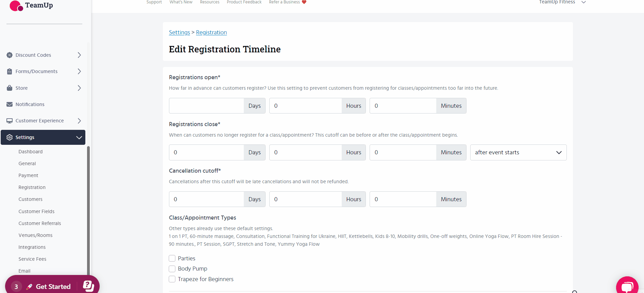Image resolution: width=644 pixels, height=293 pixels.
Task: Check the Body Pump checkbox
Action: pyautogui.click(x=172, y=269)
